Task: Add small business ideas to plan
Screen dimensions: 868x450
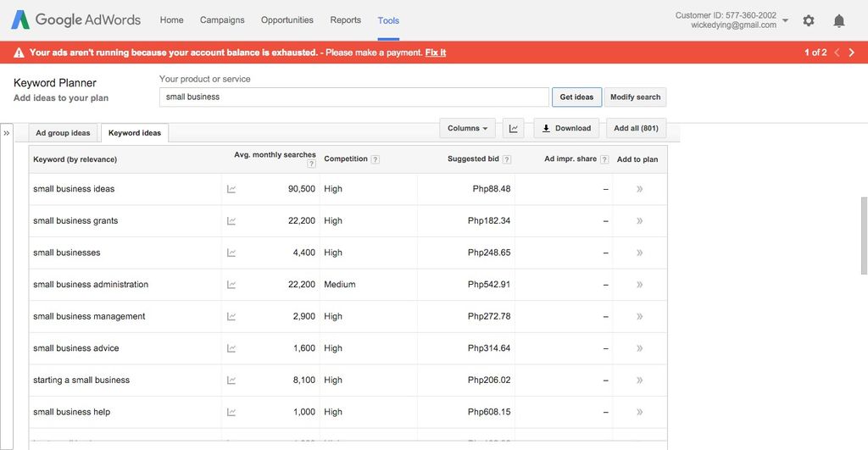Action: click(639, 189)
